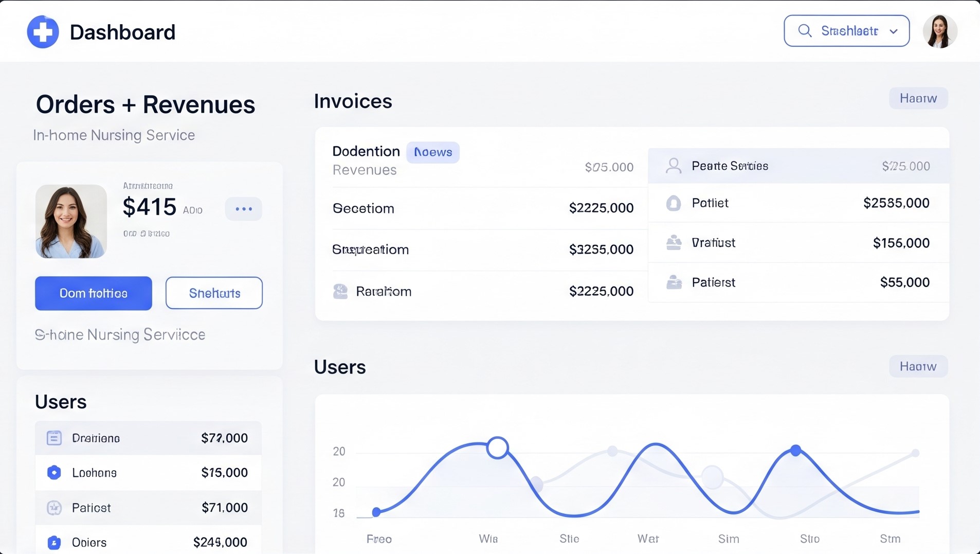Click Haarw above the Users chart
980x554 pixels.
[918, 366]
